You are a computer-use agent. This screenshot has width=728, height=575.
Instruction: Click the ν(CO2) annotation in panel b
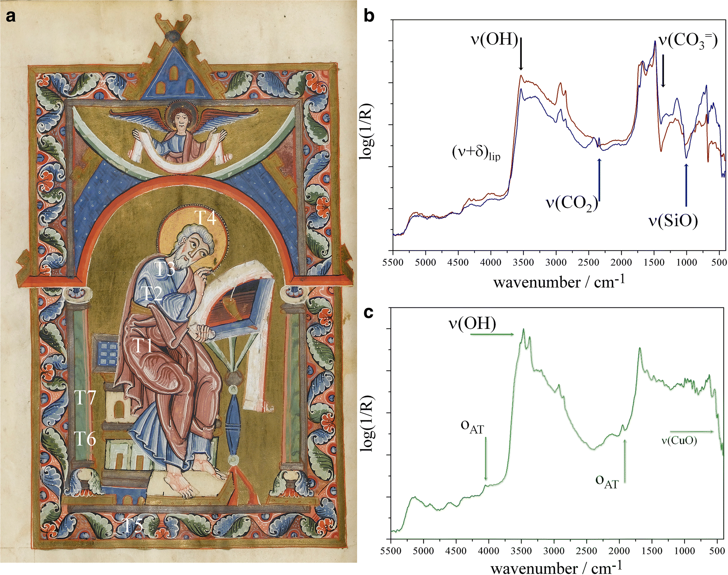[572, 203]
